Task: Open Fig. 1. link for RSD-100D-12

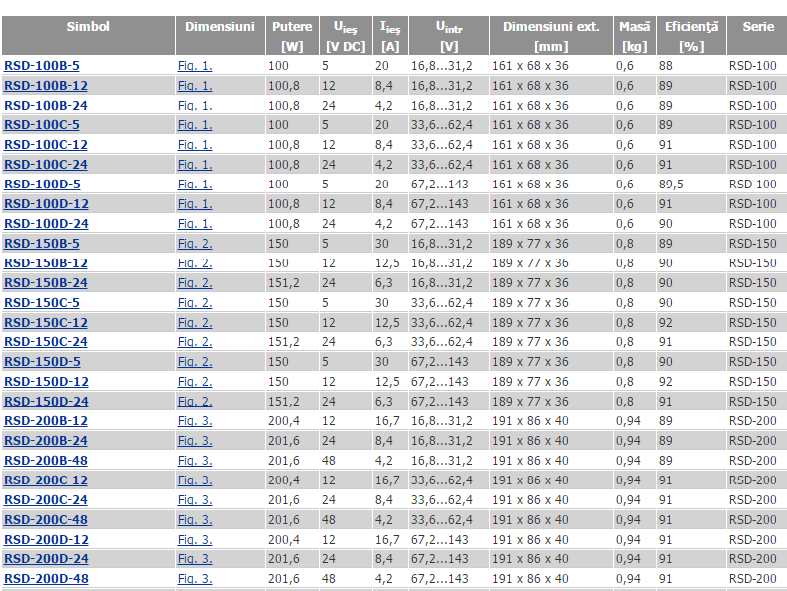Action: tap(195, 204)
